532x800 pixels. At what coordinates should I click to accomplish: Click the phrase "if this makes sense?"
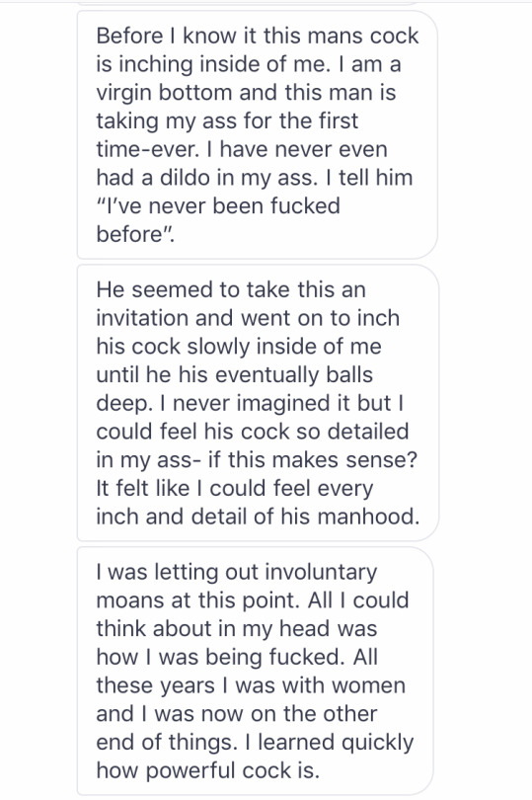pyautogui.click(x=313, y=459)
